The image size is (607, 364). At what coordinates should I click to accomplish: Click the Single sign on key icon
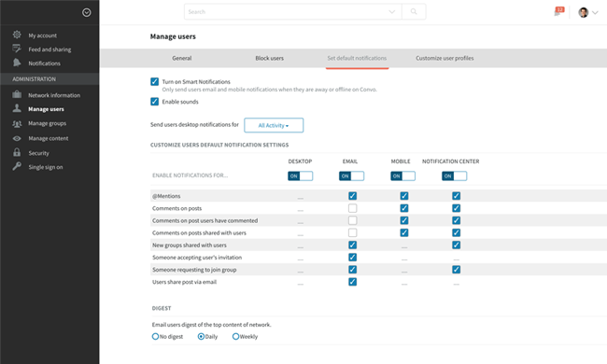(x=17, y=167)
